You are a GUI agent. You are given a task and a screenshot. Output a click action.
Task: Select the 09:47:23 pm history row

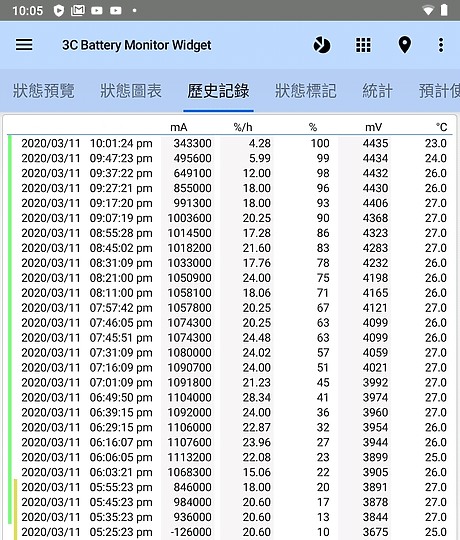click(x=230, y=158)
